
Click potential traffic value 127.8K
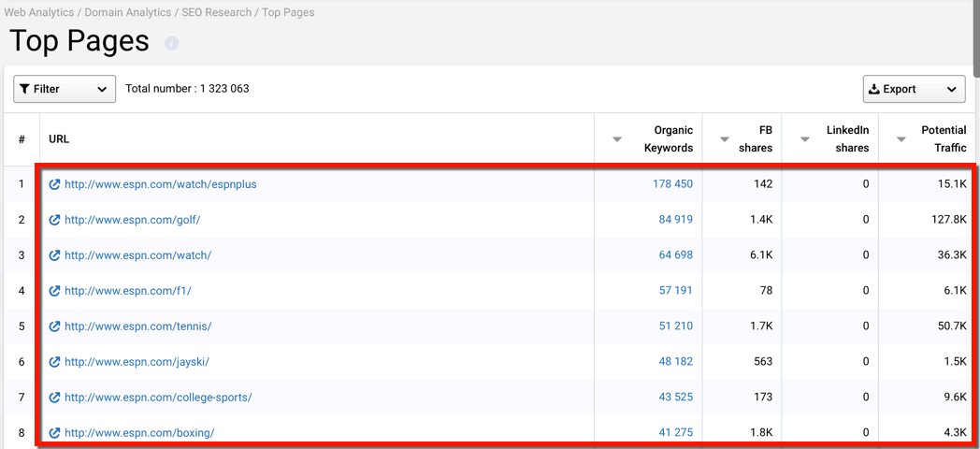tap(949, 220)
